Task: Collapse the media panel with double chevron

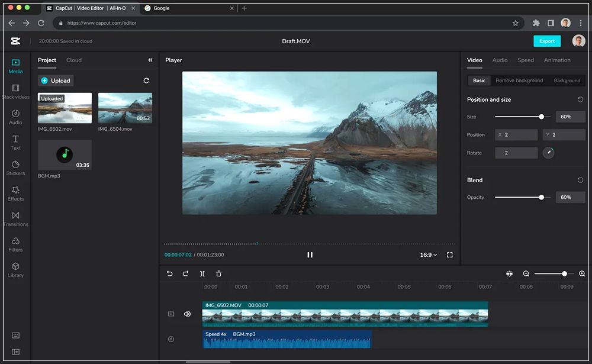Action: click(150, 60)
